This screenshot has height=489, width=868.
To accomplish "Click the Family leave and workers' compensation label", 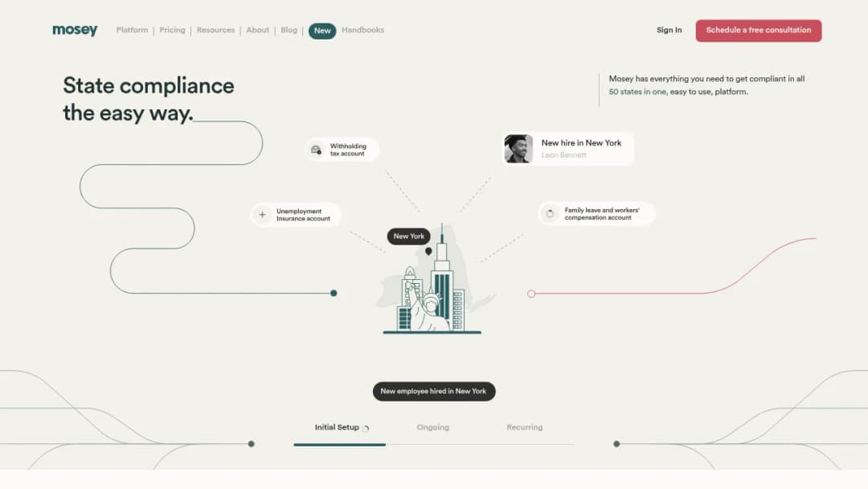I will 602,214.
